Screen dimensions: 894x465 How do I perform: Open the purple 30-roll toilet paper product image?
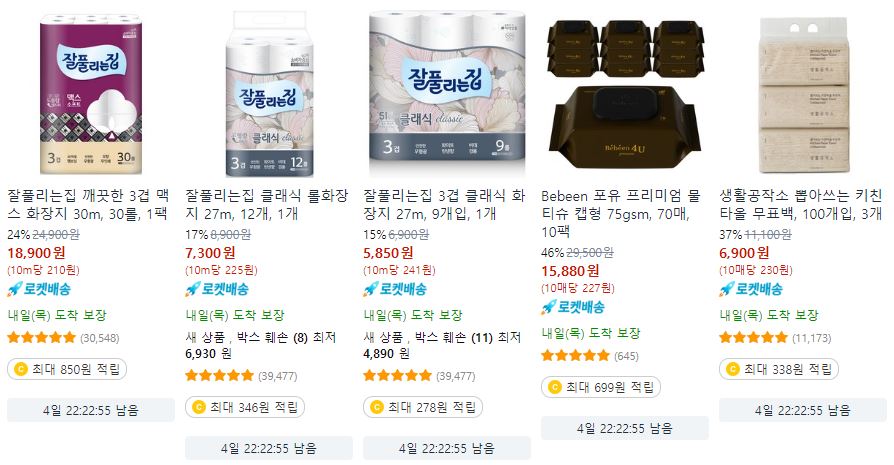tap(90, 94)
